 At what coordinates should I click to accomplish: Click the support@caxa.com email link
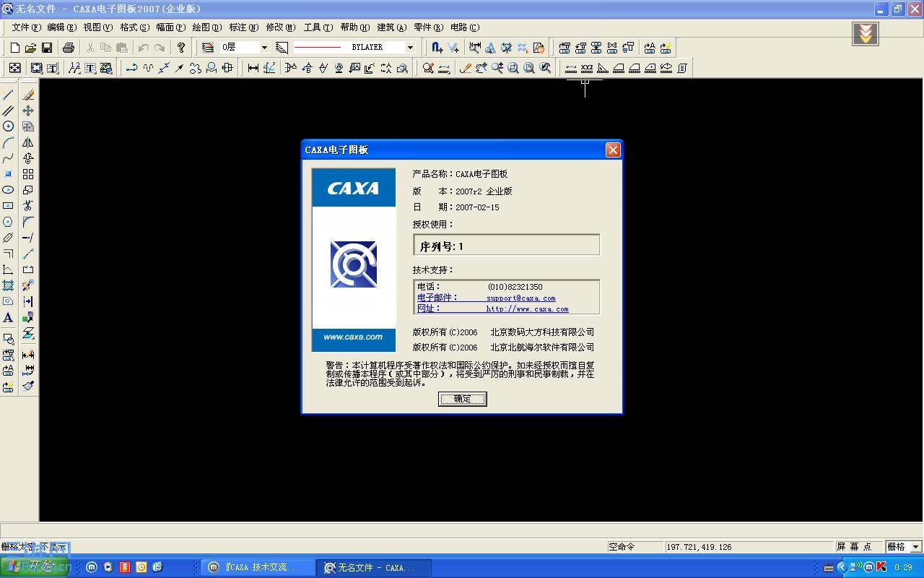[x=520, y=298]
